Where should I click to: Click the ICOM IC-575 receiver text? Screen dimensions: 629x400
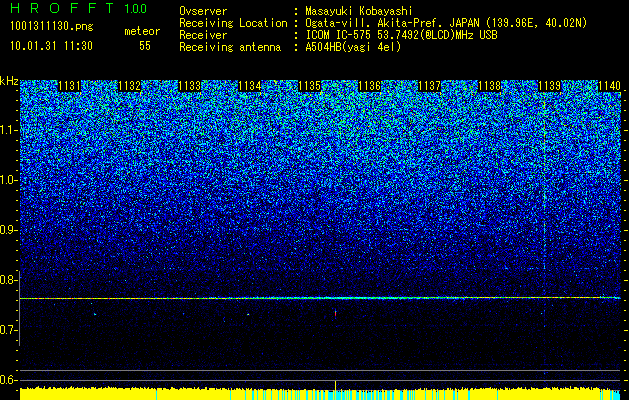click(x=402, y=35)
